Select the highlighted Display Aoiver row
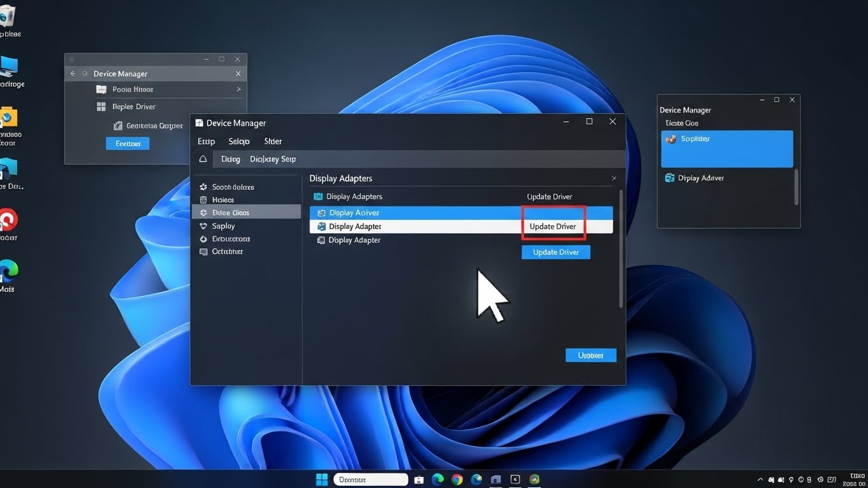 [413, 213]
